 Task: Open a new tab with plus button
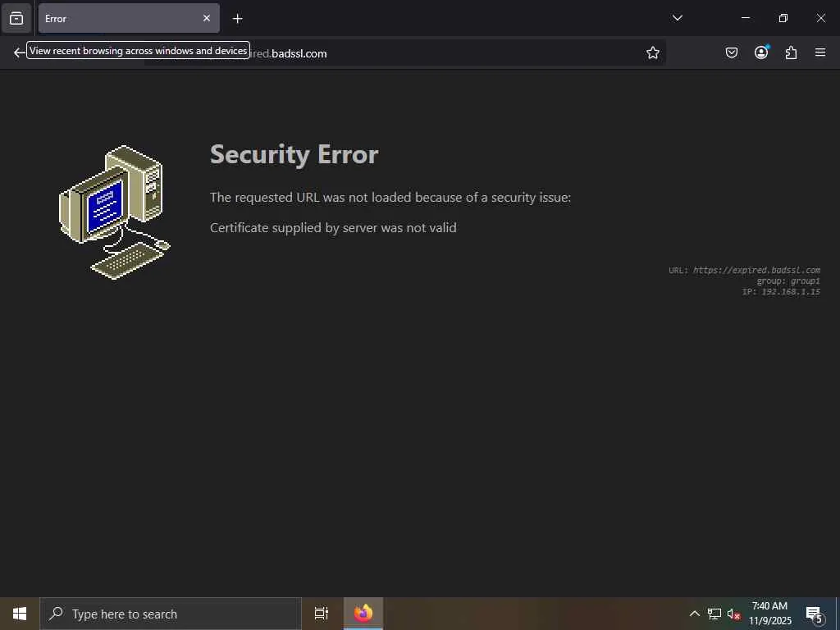[x=237, y=19]
